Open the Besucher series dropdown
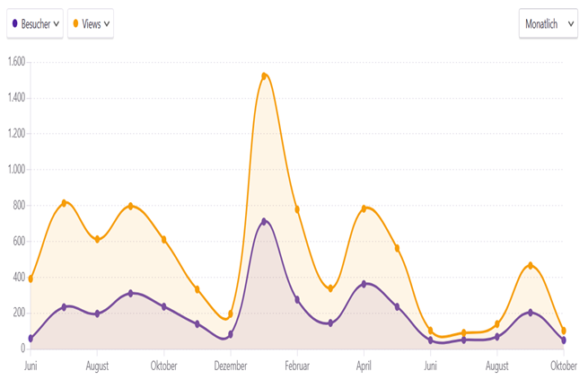The width and height of the screenshot is (588, 389). point(35,24)
